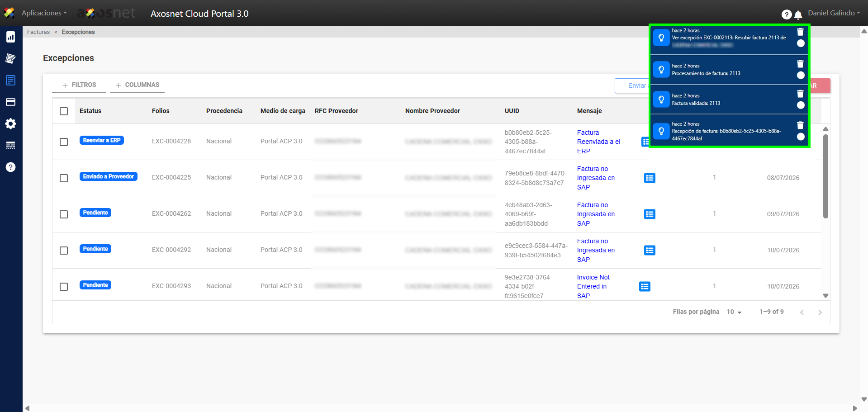Go to next table page
Screen dimensions: 868x412
(x=820, y=312)
